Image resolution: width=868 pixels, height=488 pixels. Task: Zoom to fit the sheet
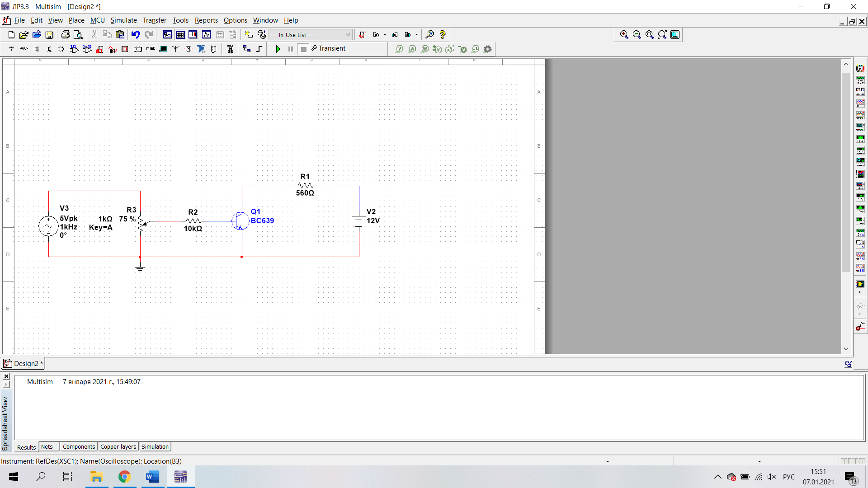[x=662, y=34]
